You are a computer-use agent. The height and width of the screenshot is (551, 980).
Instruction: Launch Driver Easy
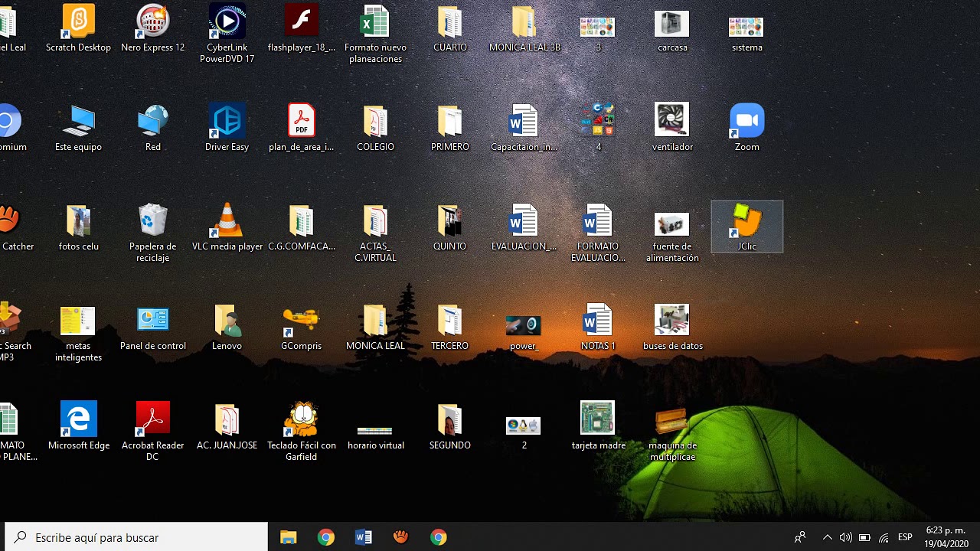(x=227, y=129)
